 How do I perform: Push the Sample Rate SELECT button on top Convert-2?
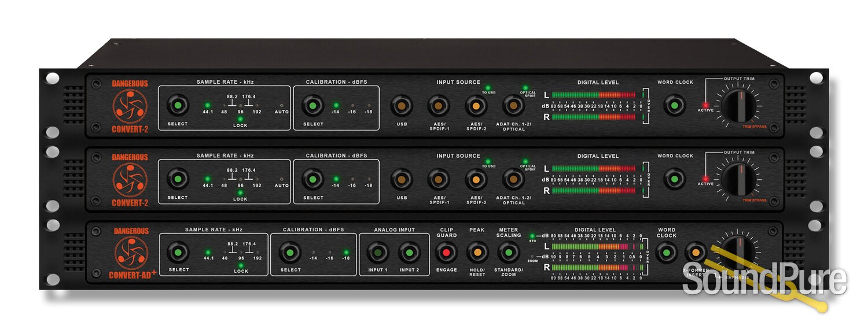[x=178, y=106]
